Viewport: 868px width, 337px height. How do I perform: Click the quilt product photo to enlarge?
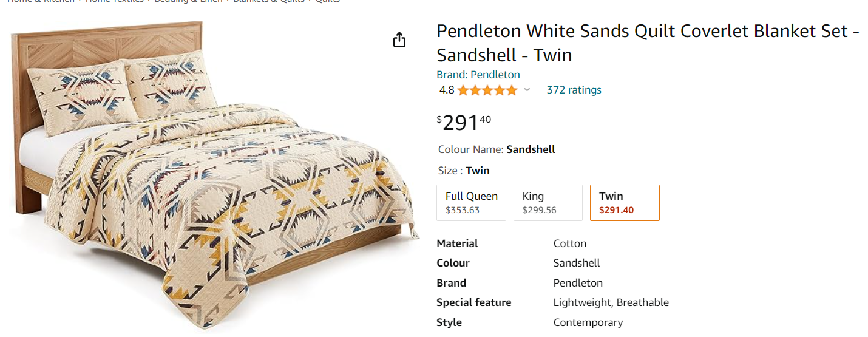pyautogui.click(x=212, y=176)
